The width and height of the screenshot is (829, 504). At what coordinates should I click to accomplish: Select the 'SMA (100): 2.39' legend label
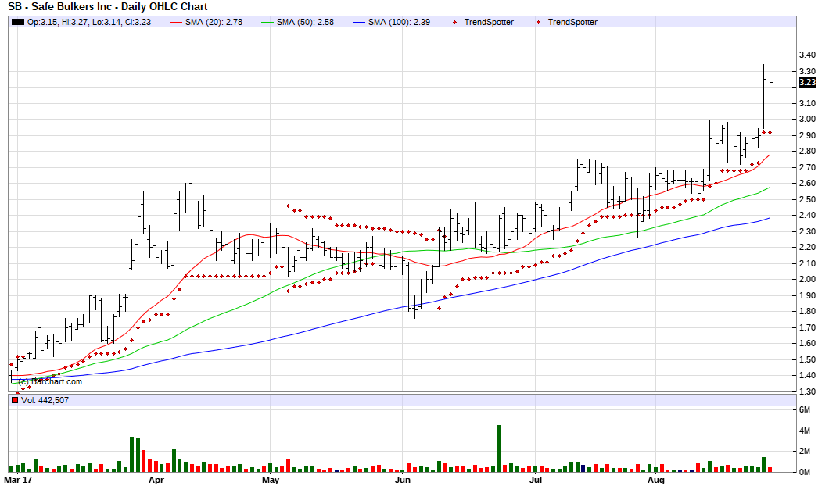pyautogui.click(x=399, y=22)
